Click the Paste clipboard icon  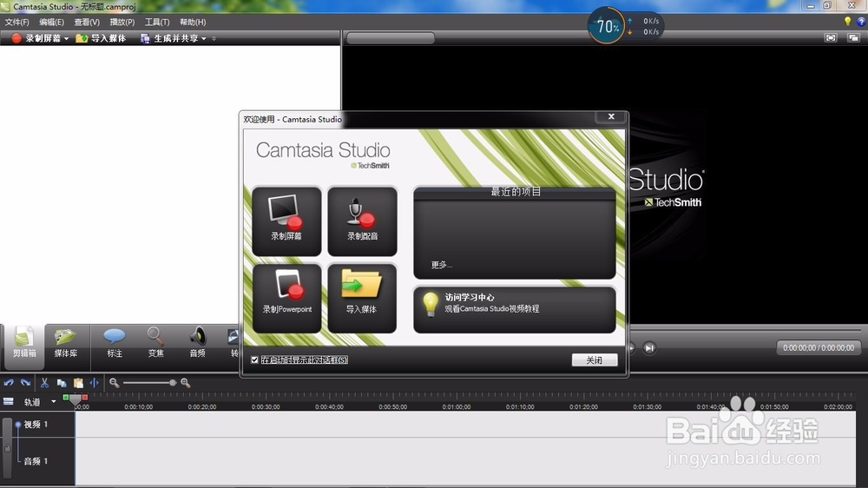click(x=78, y=383)
